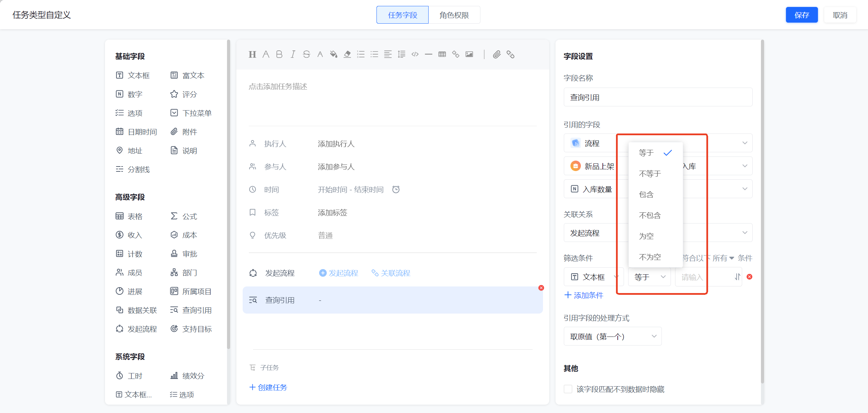
Task: Open the 等于 operator dropdown
Action: (x=649, y=277)
